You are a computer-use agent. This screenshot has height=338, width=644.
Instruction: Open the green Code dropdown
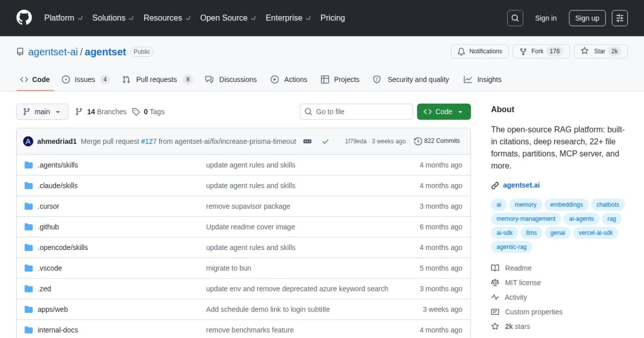[x=444, y=112]
